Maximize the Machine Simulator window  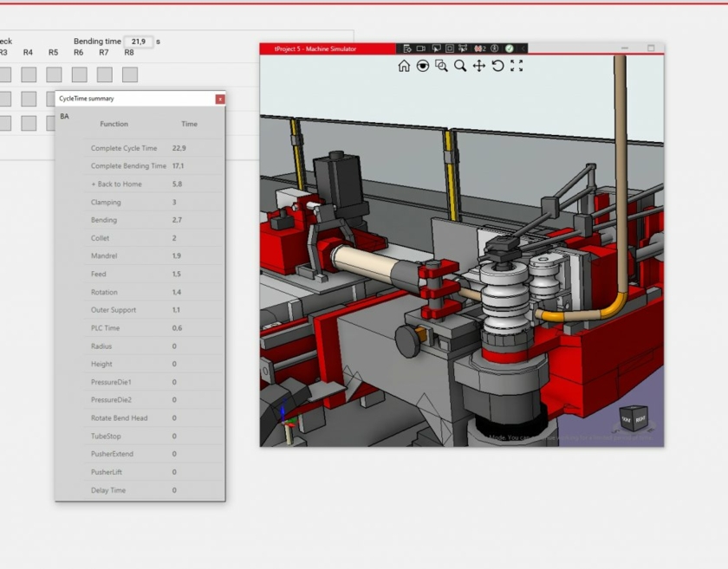[651, 48]
